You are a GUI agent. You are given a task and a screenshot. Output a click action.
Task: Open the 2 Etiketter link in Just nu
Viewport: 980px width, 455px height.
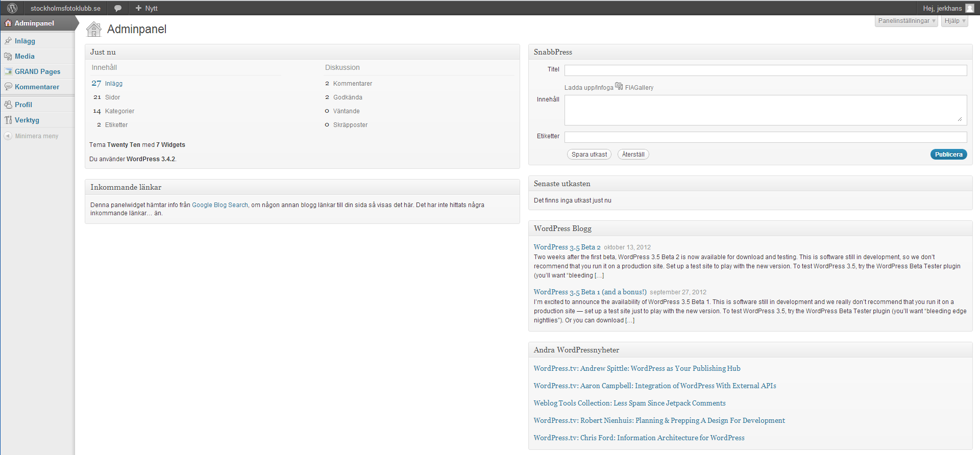(x=112, y=125)
